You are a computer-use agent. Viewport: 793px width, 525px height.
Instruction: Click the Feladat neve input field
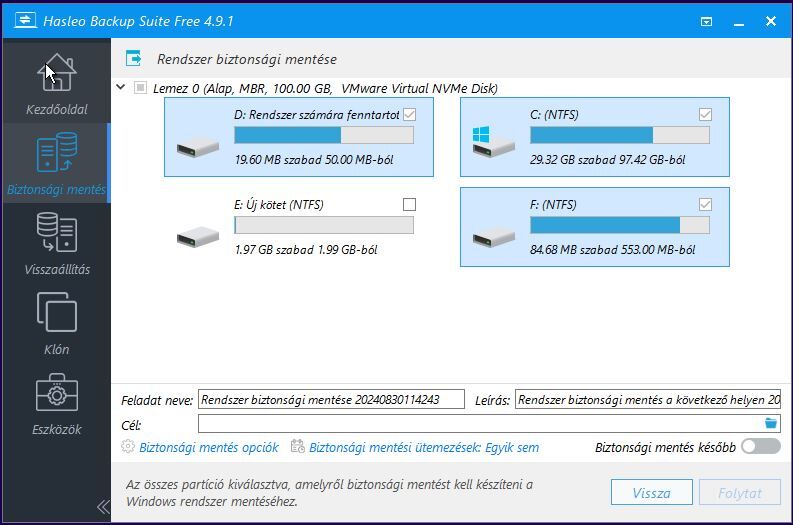(331, 399)
